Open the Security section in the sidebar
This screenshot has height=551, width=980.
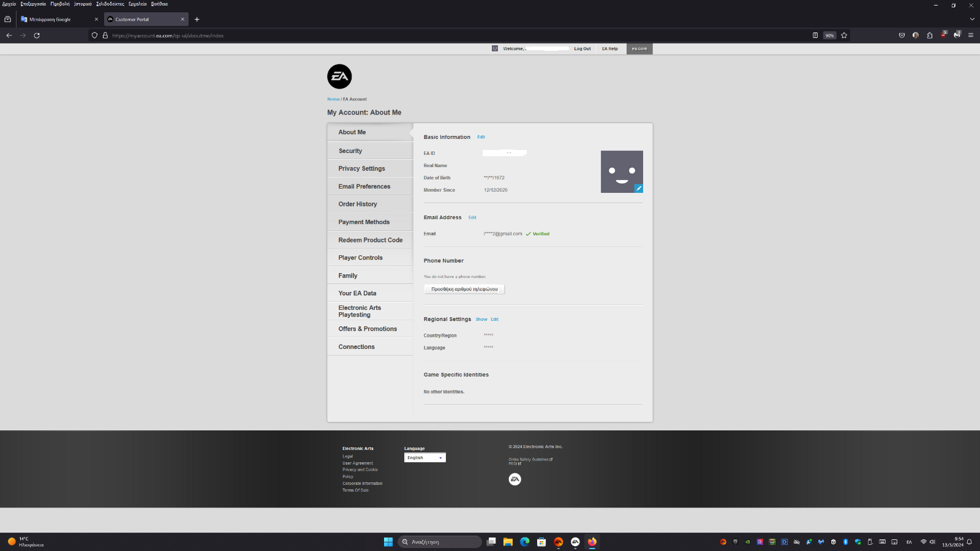point(370,151)
